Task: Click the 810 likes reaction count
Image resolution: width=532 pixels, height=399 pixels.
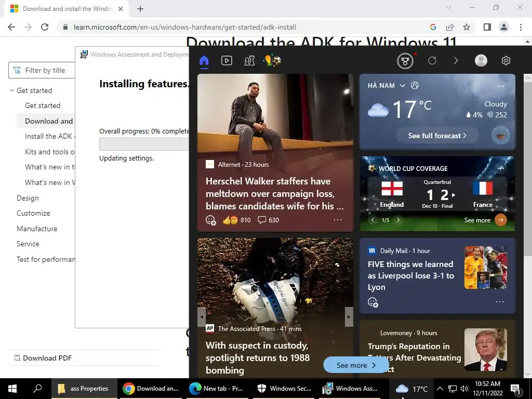Action: pos(237,220)
